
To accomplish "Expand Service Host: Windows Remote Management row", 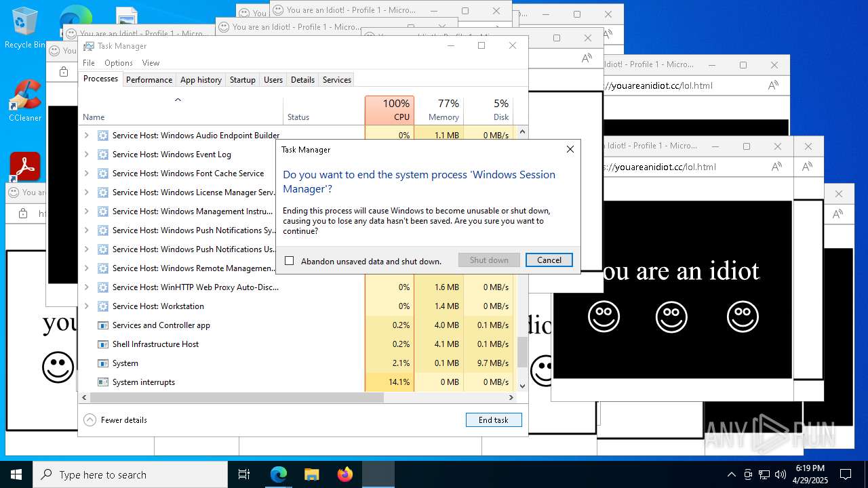I will pos(86,268).
